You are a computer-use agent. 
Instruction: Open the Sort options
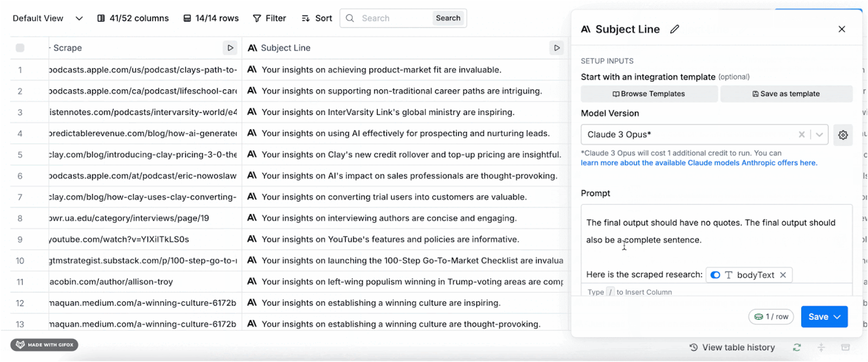point(317,18)
